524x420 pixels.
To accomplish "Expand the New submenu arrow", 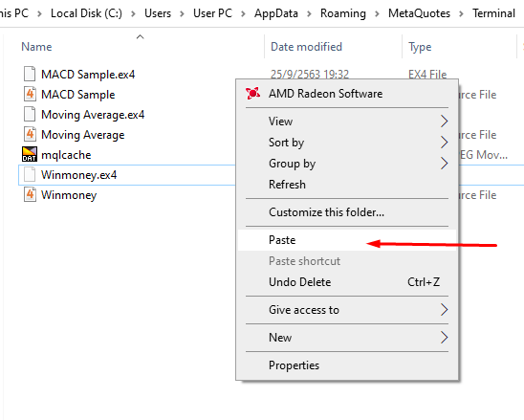I will coord(444,338).
